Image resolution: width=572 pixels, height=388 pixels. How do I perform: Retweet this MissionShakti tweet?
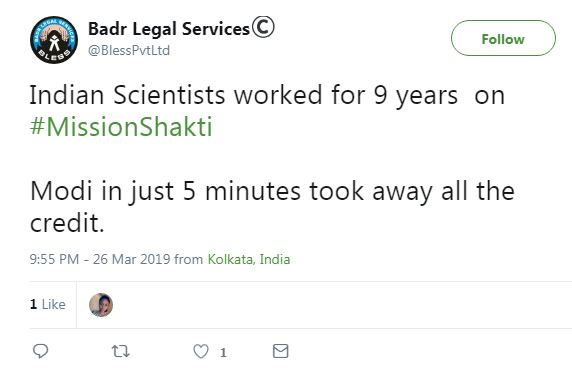click(120, 351)
